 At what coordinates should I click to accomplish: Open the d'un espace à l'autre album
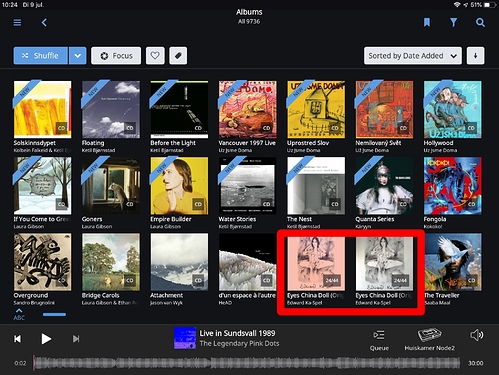click(248, 262)
